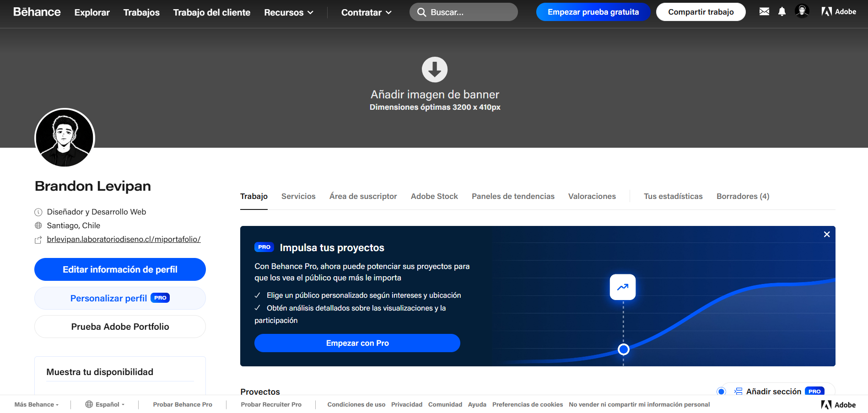The image size is (868, 413).
Task: Open the notifications bell
Action: coord(782,11)
